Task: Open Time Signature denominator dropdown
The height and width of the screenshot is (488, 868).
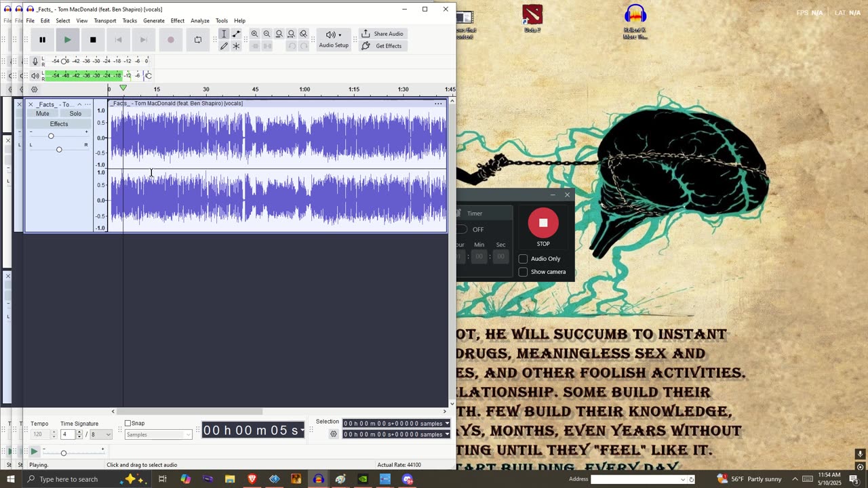Action: tap(100, 434)
